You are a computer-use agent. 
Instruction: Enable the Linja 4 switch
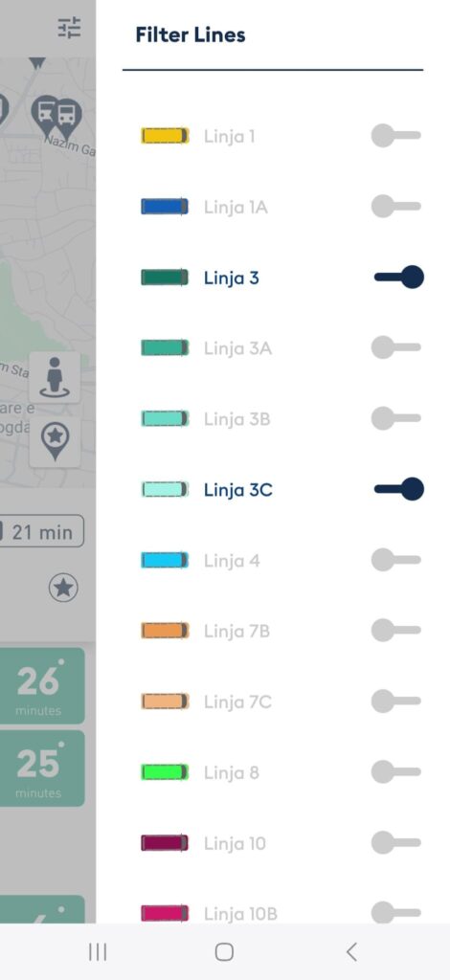[396, 560]
